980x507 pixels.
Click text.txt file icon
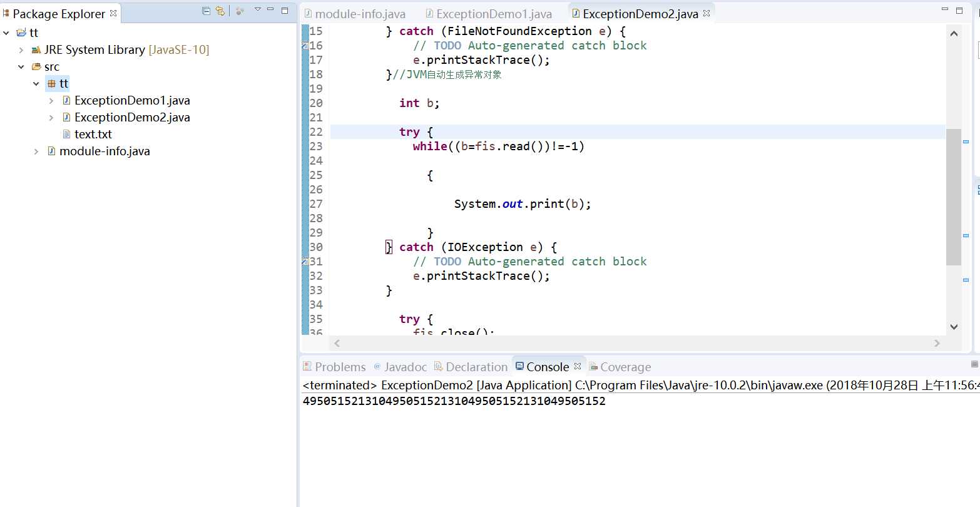click(x=66, y=134)
